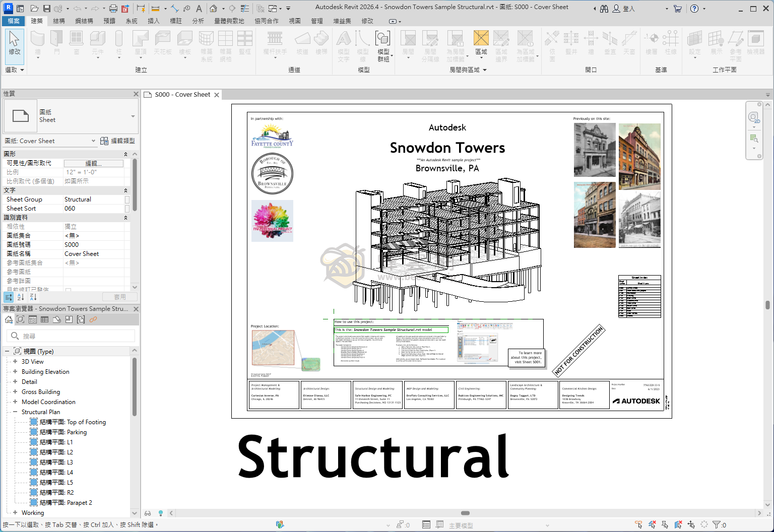Click the Help question mark icon
The image size is (774, 532).
(694, 9)
